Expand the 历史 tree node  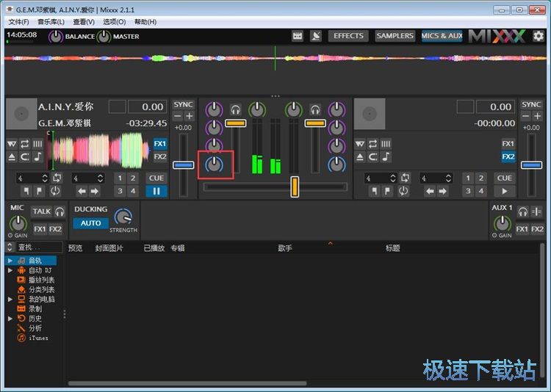click(x=10, y=319)
